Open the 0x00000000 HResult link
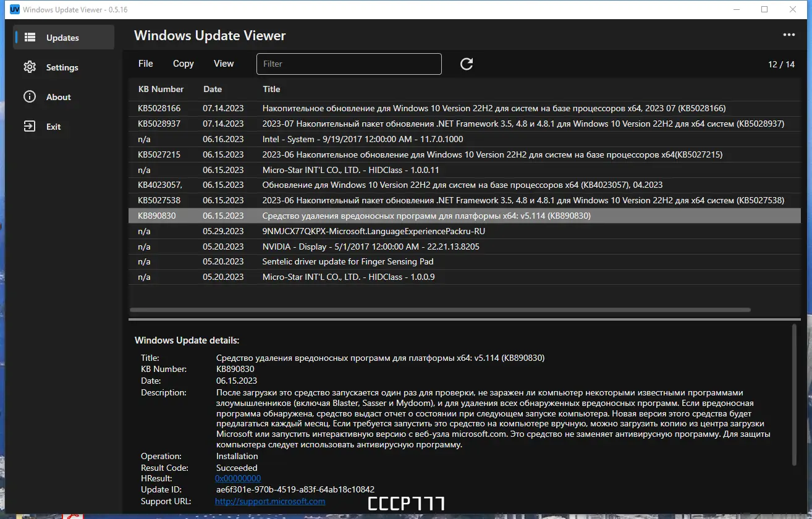 coord(238,478)
